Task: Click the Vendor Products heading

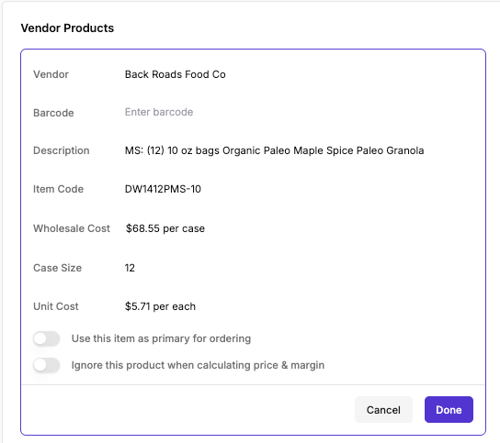Action: (67, 28)
